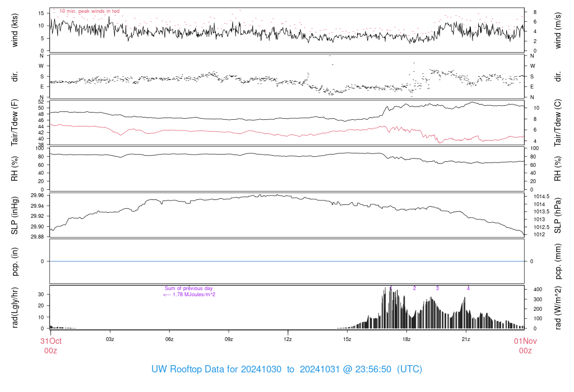Click the 'pcp. (in)' axis label
The image size is (574, 392).
[x=15, y=262]
